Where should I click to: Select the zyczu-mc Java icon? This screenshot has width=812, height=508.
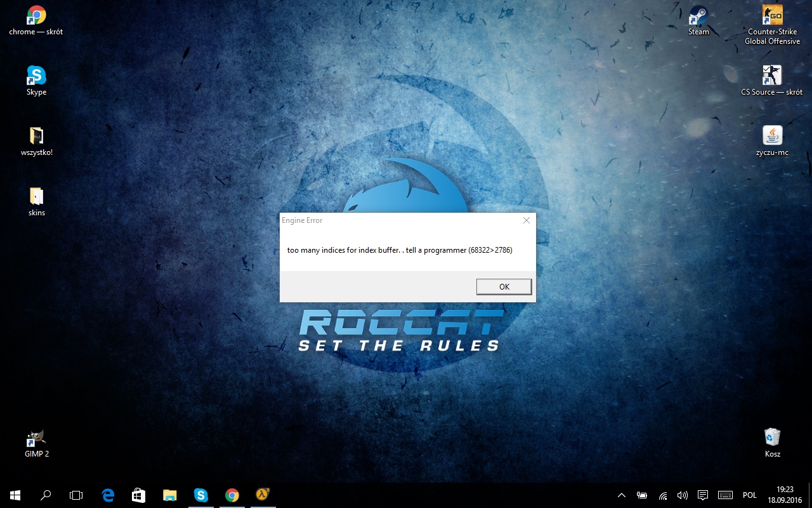tap(772, 136)
